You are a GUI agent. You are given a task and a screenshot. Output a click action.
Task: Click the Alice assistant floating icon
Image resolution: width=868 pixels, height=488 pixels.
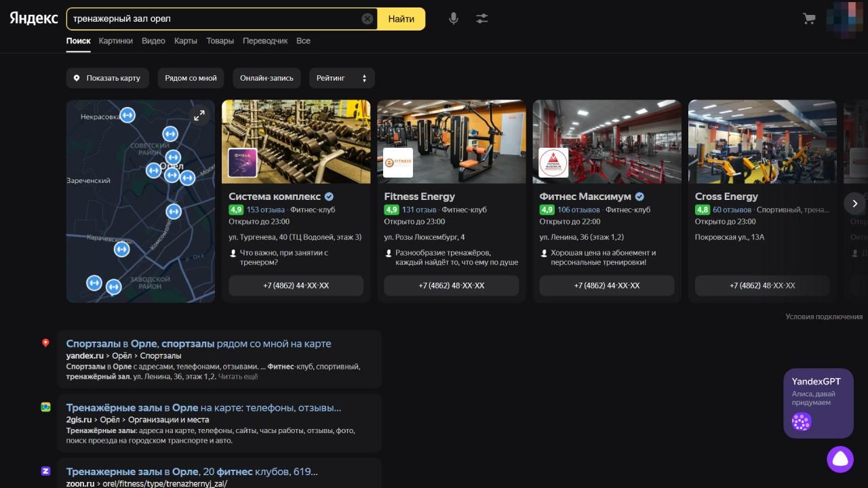click(x=840, y=459)
